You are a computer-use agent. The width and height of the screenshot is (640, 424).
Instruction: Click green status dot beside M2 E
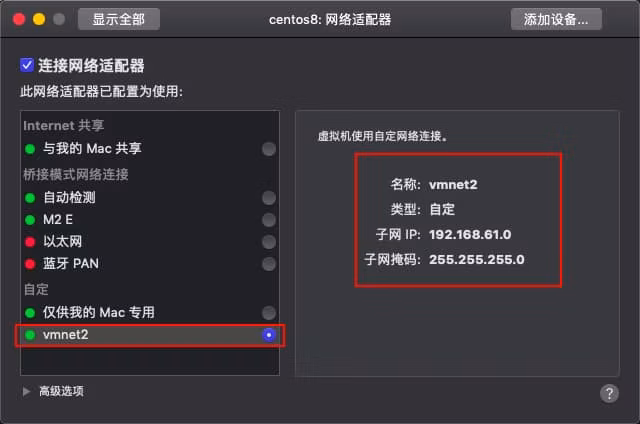30,220
